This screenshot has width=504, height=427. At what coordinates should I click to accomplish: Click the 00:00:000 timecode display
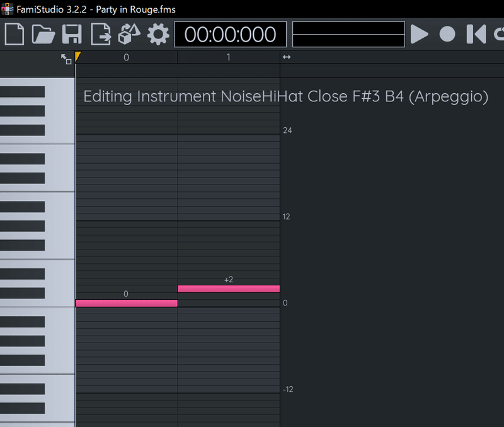click(x=230, y=34)
